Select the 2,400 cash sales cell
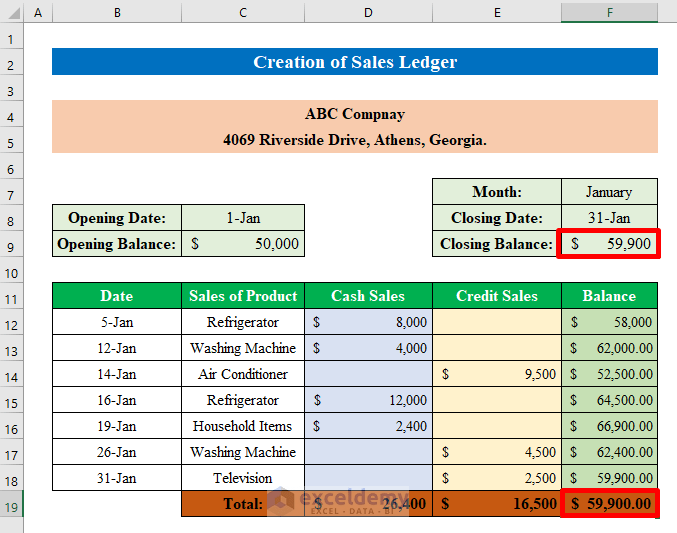 (368, 426)
